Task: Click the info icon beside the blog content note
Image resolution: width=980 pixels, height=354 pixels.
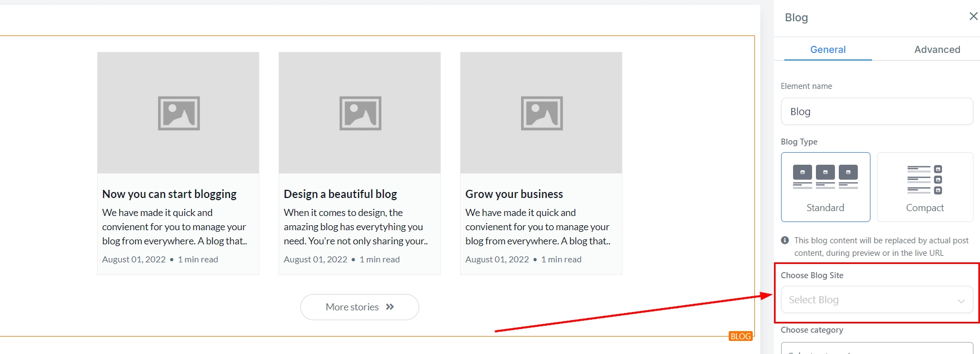Action: click(785, 241)
